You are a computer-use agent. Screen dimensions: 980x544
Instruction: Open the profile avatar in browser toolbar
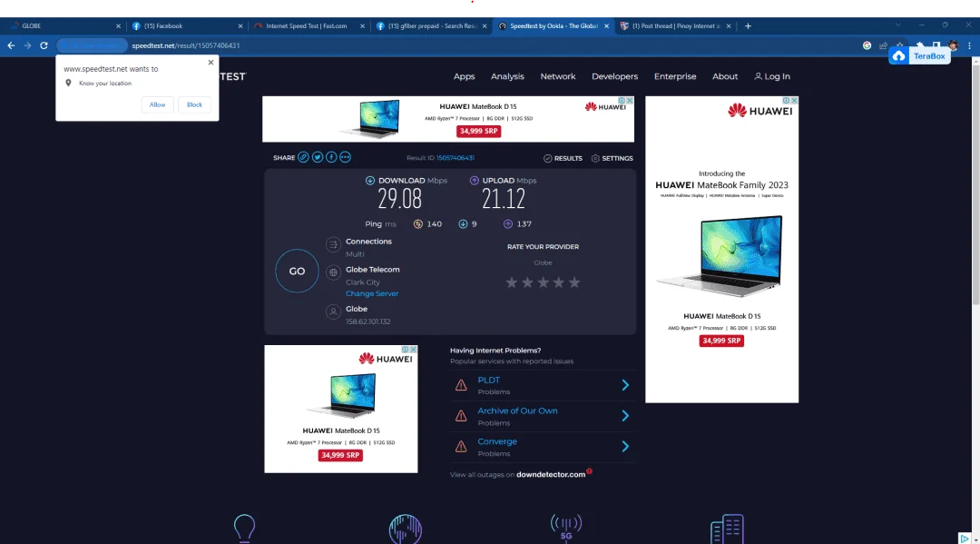(x=953, y=45)
